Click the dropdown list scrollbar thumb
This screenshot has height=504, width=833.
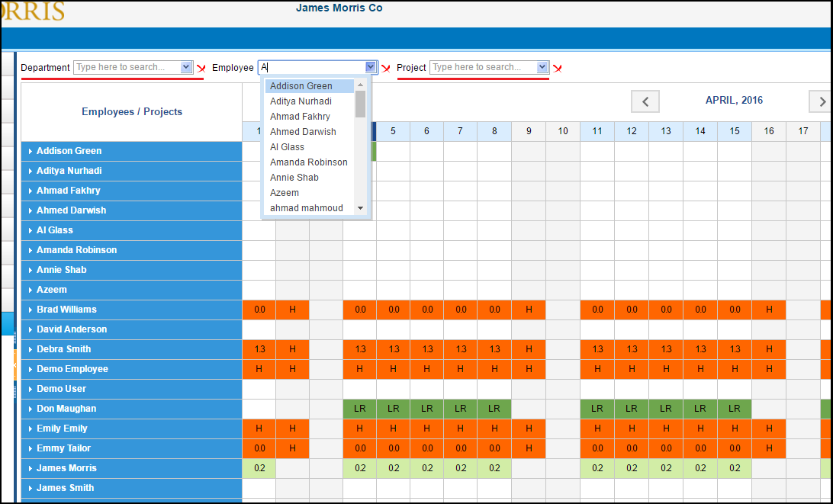click(360, 104)
